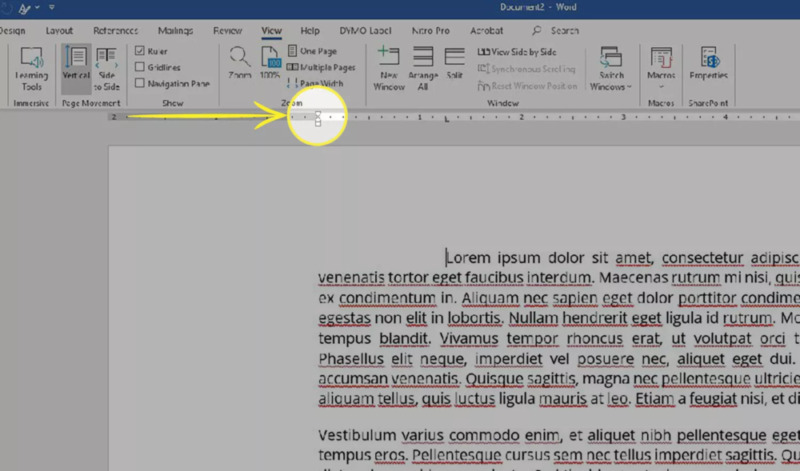Viewport: 800px width, 471px height.
Task: Open a New Window
Action: click(x=389, y=69)
